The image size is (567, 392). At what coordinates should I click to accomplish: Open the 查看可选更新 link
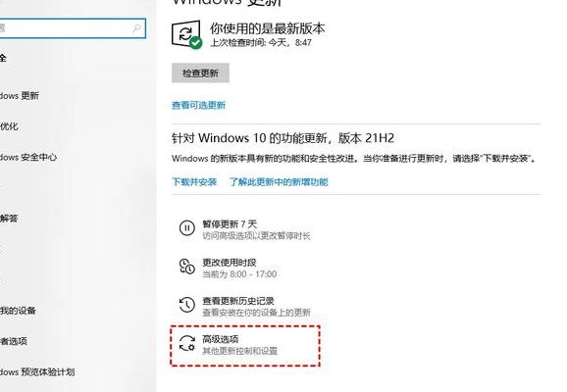198,105
